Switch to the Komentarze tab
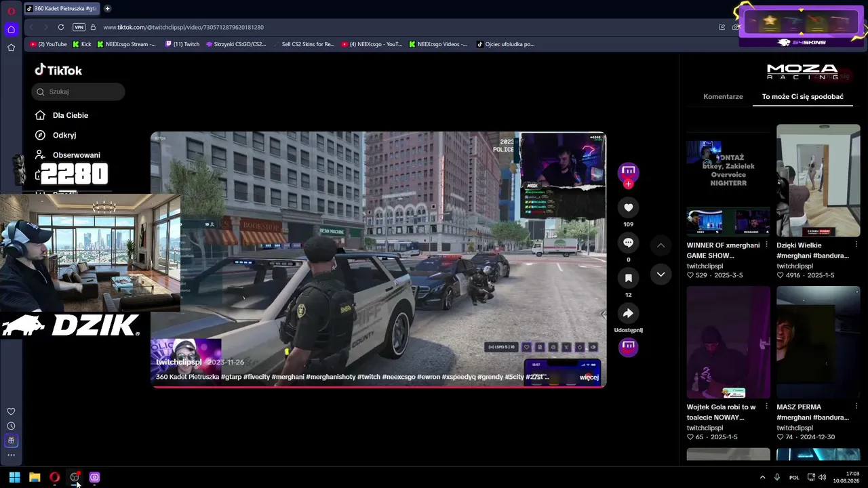This screenshot has height=488, width=868. pos(723,97)
